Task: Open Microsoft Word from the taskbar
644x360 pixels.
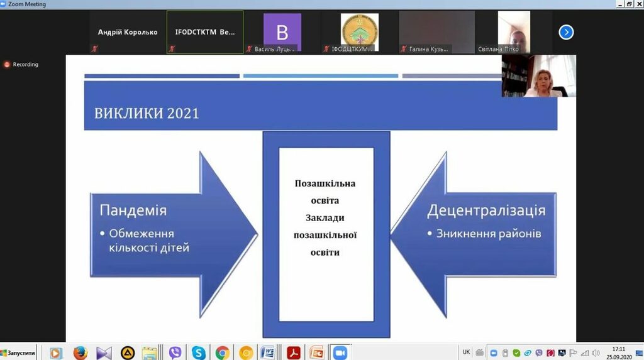Action: 268,352
